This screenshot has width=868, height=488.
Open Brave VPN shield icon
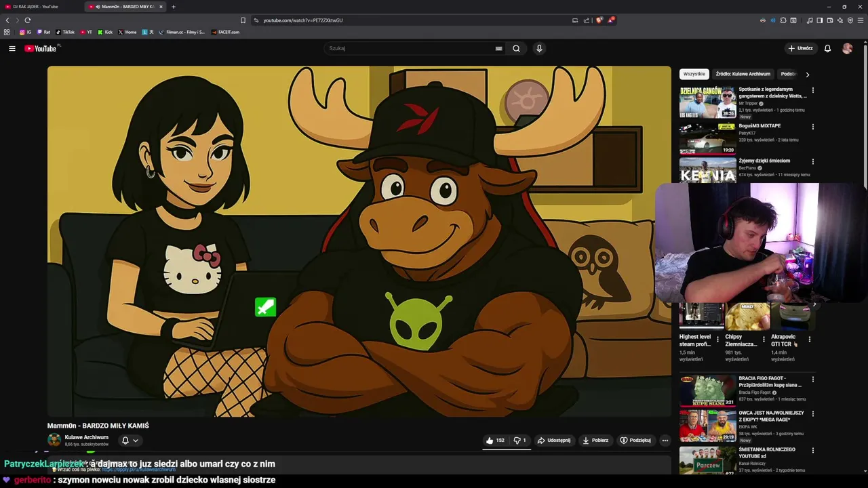coord(850,20)
